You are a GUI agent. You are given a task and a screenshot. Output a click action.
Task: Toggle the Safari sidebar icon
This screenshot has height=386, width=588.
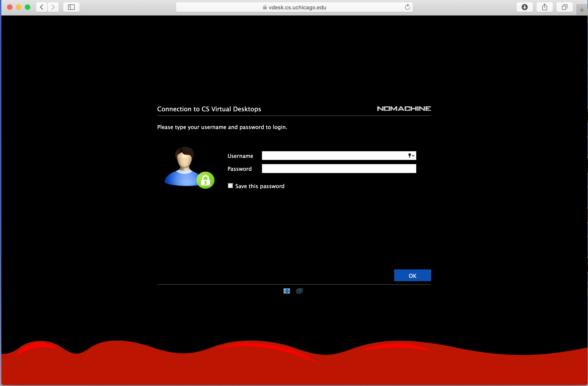pyautogui.click(x=71, y=7)
